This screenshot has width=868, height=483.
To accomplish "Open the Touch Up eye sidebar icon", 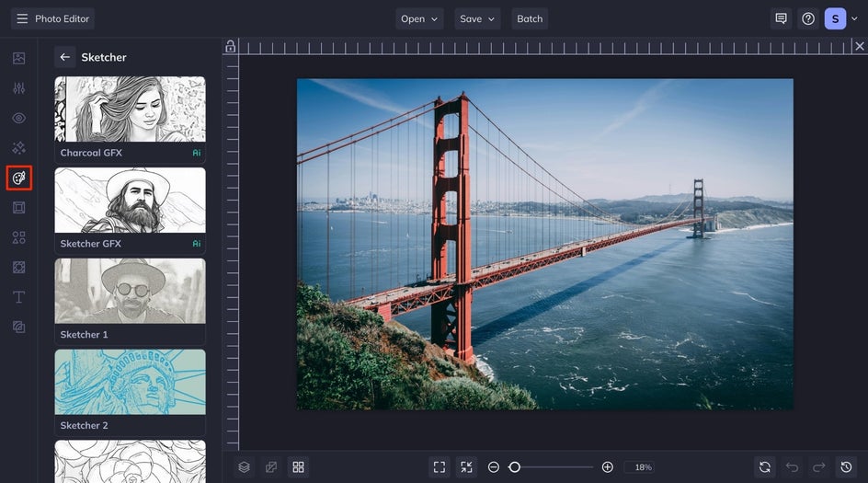I will pyautogui.click(x=18, y=118).
